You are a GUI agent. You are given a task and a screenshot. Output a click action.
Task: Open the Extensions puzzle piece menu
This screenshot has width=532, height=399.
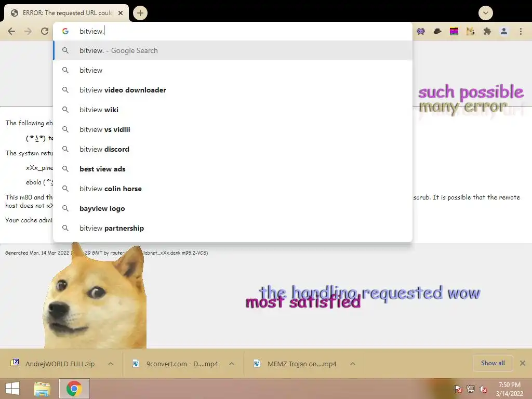click(487, 32)
